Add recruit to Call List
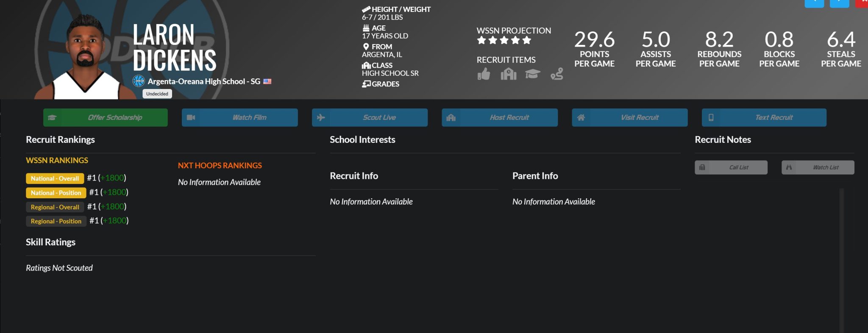This screenshot has height=333, width=868. click(731, 167)
